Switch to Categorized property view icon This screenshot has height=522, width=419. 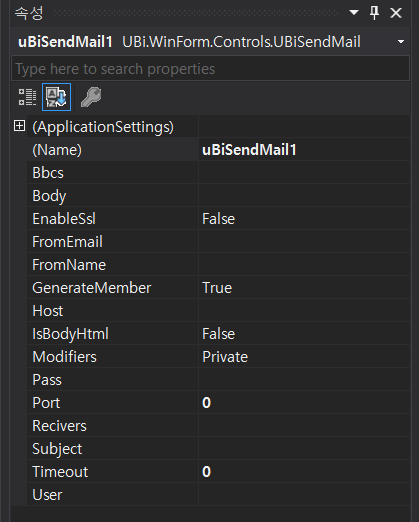tap(27, 97)
